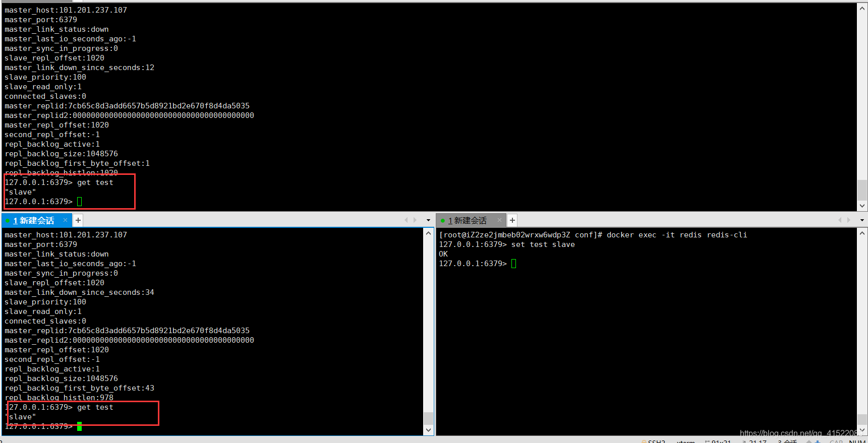
Task: Click "repl_backlog_histlen:978" line
Action: [59, 398]
